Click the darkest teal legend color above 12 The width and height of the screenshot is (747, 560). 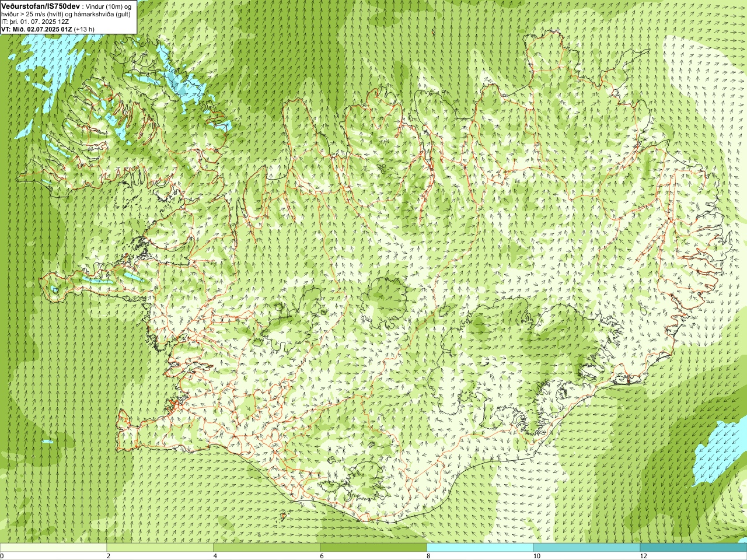tap(693, 547)
